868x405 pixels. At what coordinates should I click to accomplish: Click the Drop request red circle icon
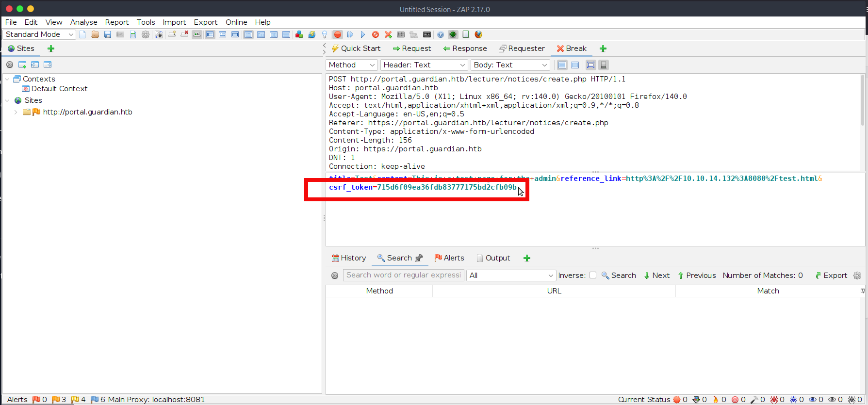376,34
